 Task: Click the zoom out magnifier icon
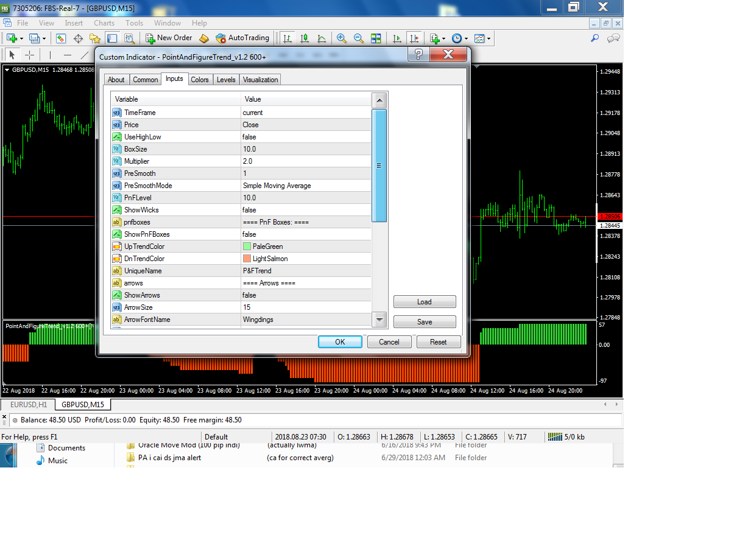pos(359,38)
